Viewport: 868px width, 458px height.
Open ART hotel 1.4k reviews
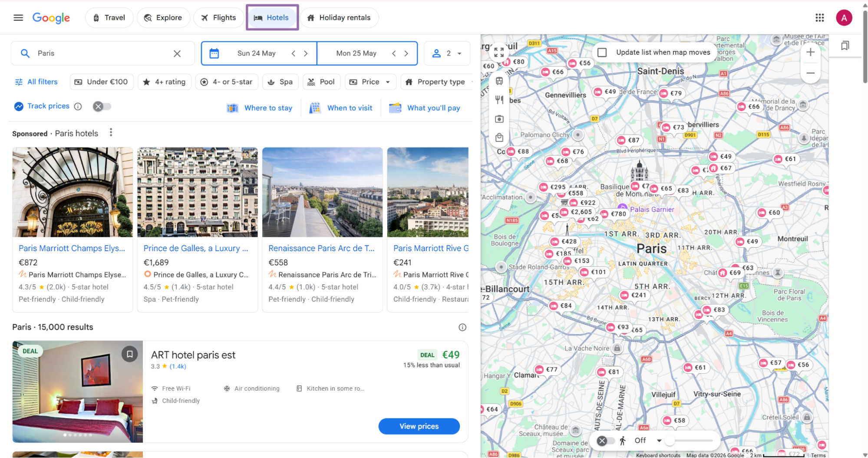pos(178,366)
